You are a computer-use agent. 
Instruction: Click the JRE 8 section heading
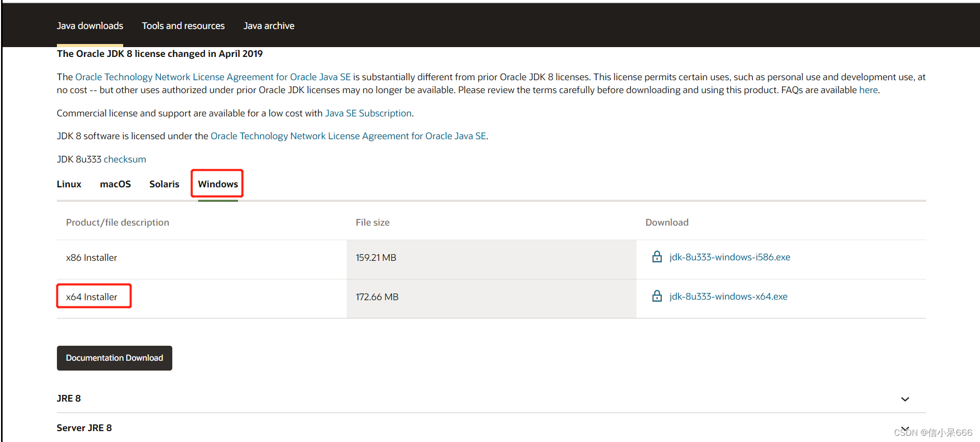tap(69, 399)
